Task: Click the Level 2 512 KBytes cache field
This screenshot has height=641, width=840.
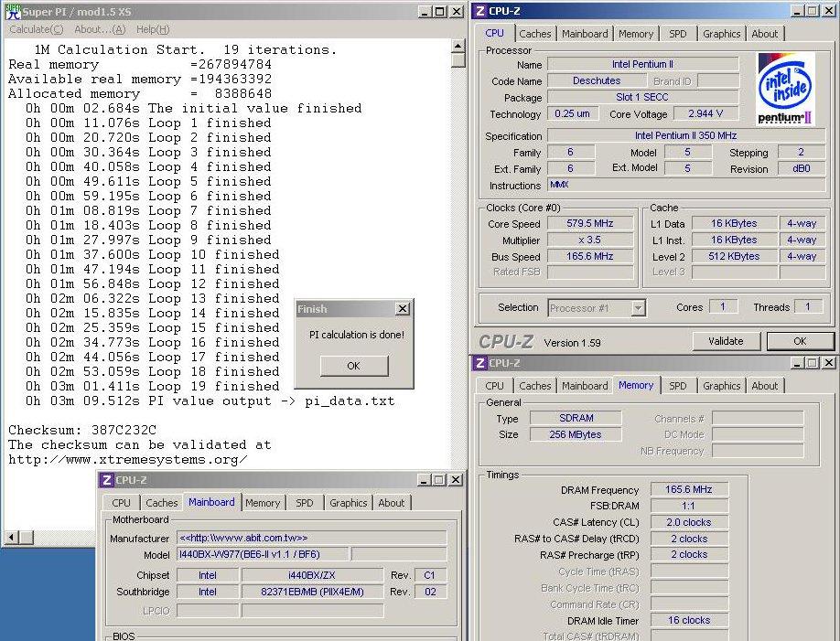Action: (734, 257)
